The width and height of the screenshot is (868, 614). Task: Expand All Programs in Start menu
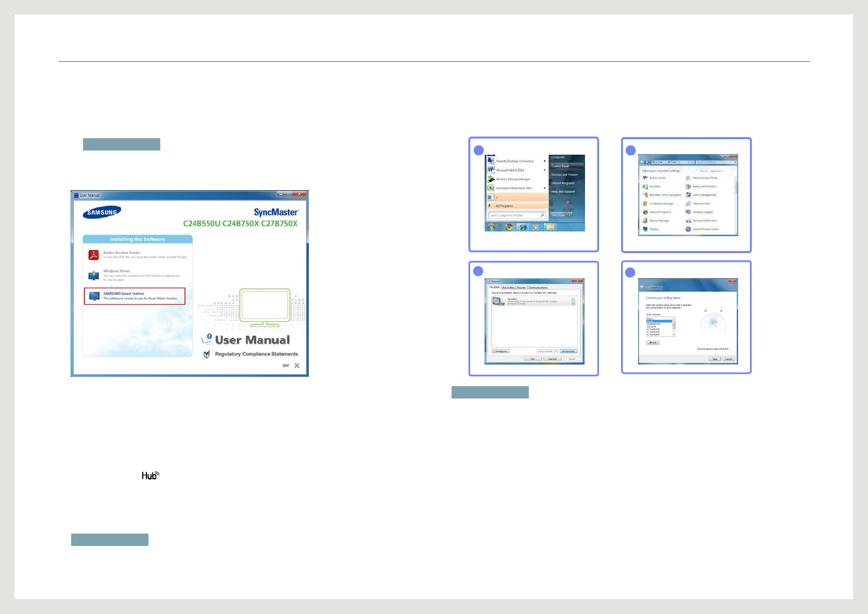pyautogui.click(x=517, y=206)
